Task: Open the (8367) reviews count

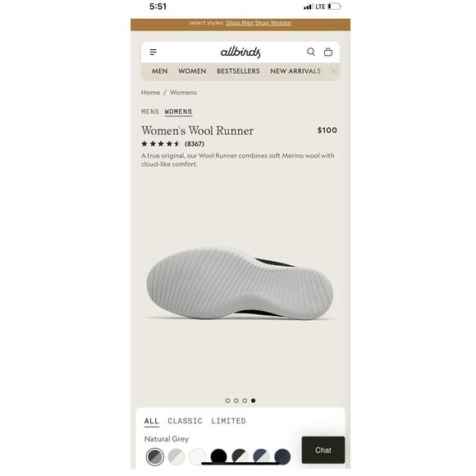Action: pos(195,144)
